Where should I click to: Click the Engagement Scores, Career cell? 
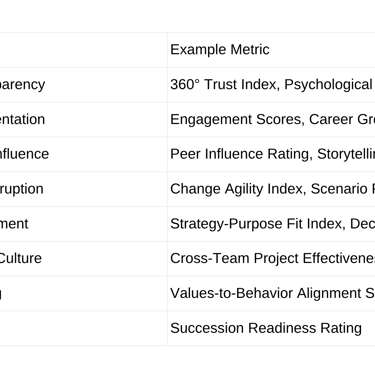pos(271,120)
